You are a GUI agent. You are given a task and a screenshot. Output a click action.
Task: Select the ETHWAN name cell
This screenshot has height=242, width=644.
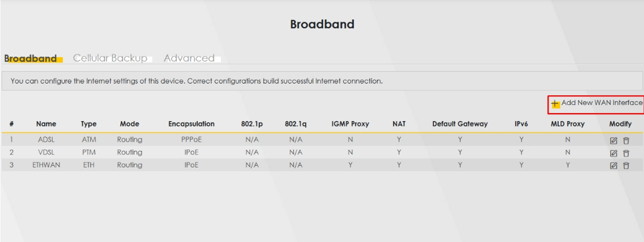(47, 165)
